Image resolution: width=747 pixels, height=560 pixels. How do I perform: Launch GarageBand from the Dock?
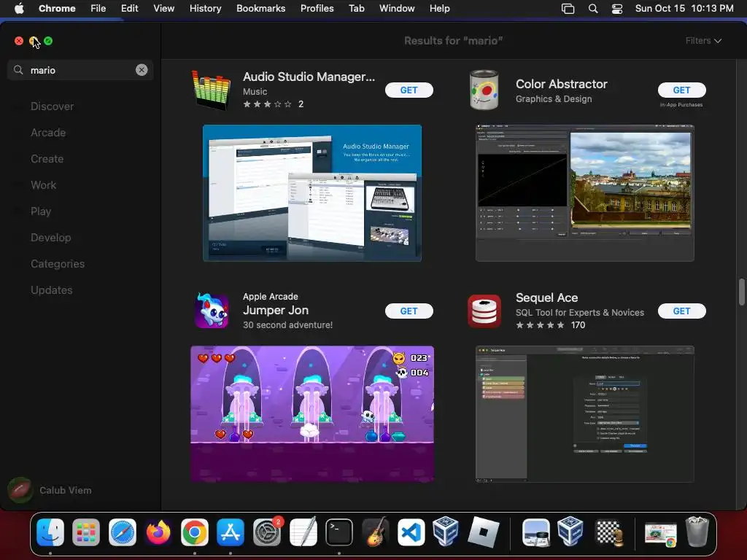(x=376, y=532)
